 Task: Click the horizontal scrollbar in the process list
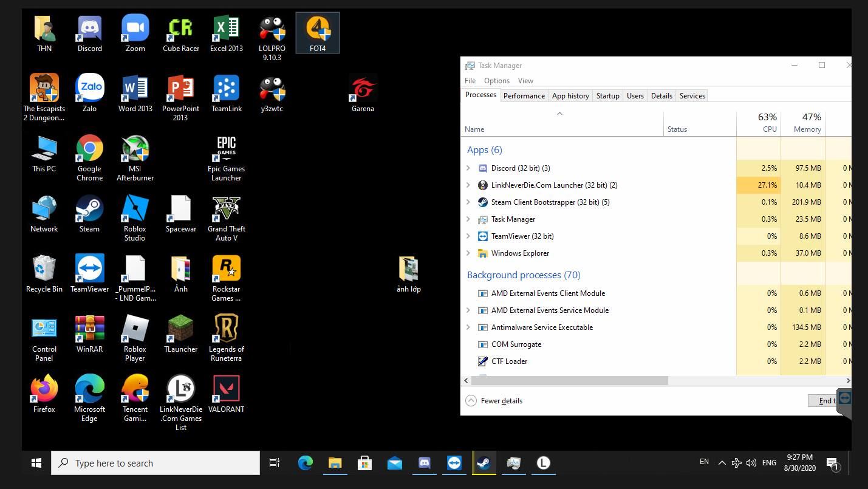(570, 381)
